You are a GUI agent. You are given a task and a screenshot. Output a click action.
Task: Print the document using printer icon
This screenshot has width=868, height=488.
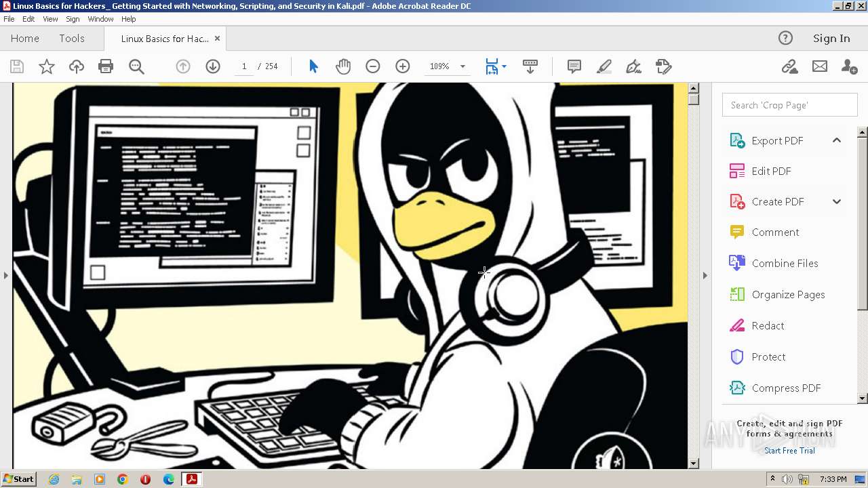(x=106, y=66)
